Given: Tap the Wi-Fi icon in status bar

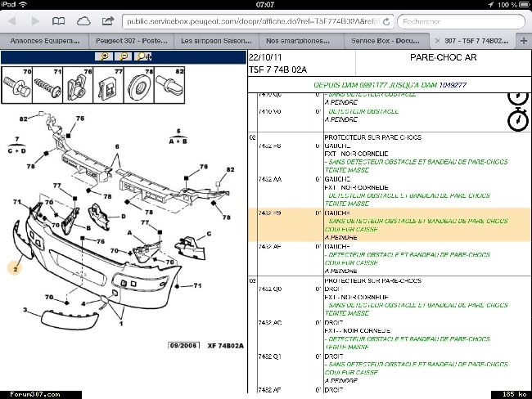Looking at the screenshot, I should click(23, 4).
